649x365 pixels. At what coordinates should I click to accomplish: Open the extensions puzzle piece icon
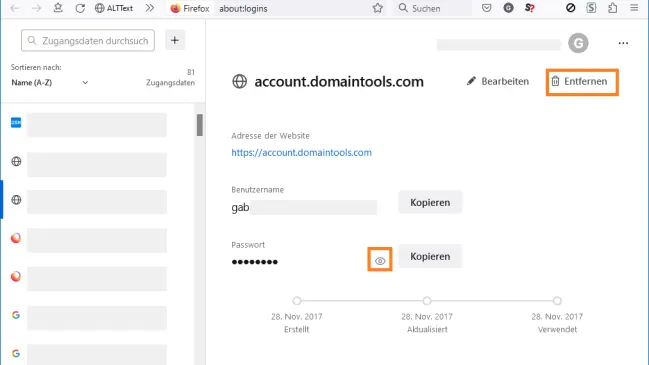613,8
